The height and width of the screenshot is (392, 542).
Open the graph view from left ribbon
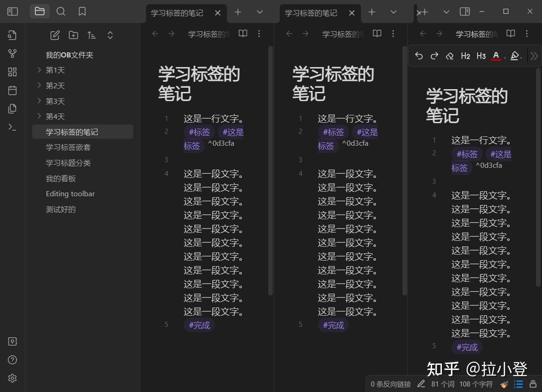click(x=12, y=53)
